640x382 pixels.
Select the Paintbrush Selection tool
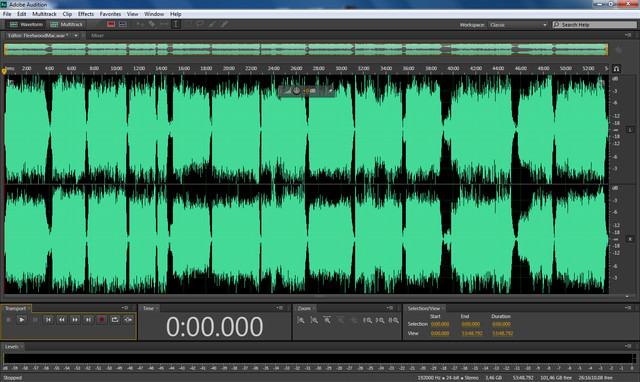(x=212, y=24)
